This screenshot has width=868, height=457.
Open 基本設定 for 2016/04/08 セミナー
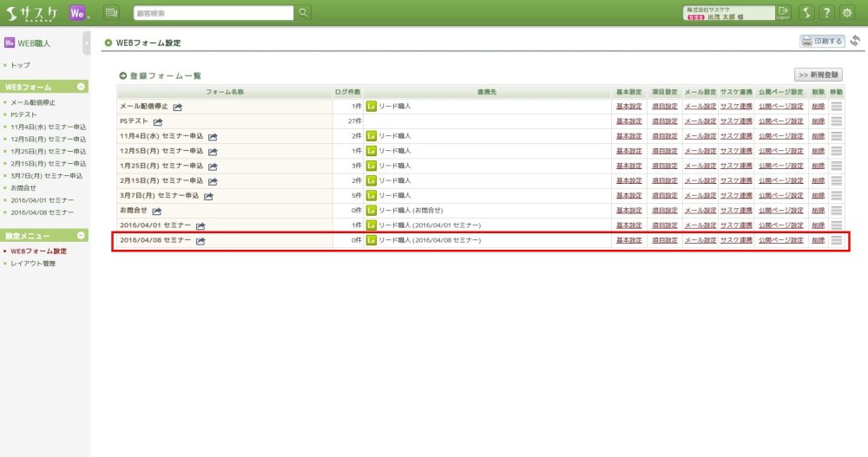tap(628, 240)
